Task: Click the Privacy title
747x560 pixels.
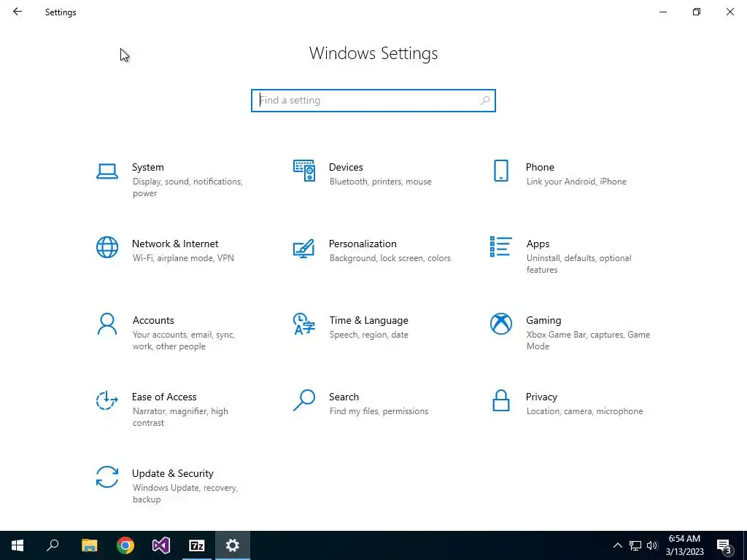Action: (541, 397)
